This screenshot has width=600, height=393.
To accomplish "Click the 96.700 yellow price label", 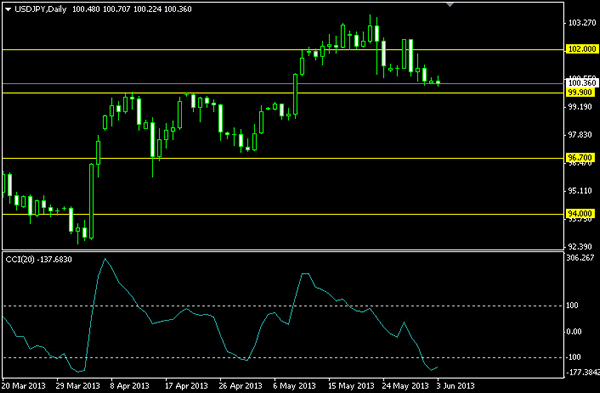I will [x=580, y=158].
